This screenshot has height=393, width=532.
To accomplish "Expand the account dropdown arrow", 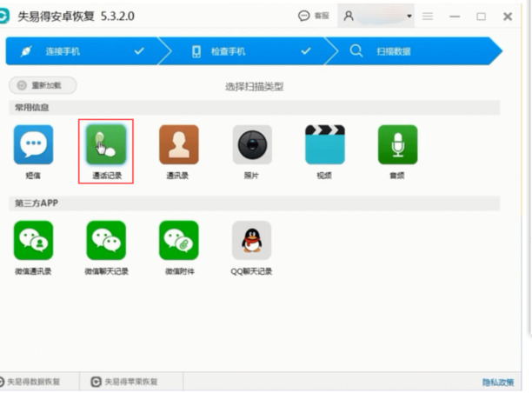I will pos(409,16).
